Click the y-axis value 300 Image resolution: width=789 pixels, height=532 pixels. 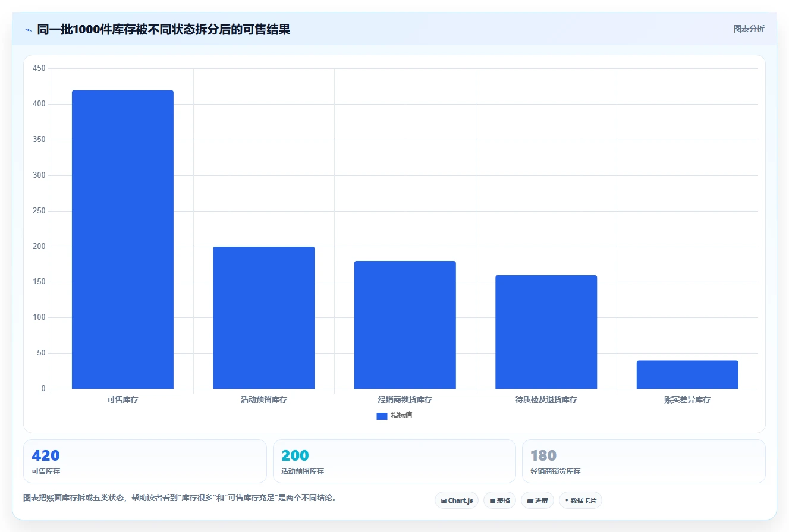39,176
